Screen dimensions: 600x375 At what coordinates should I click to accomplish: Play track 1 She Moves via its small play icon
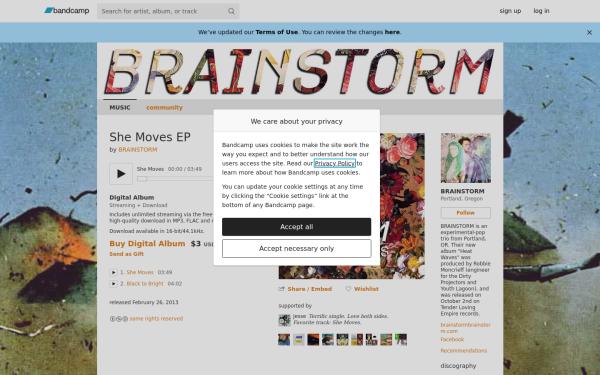[x=113, y=272]
